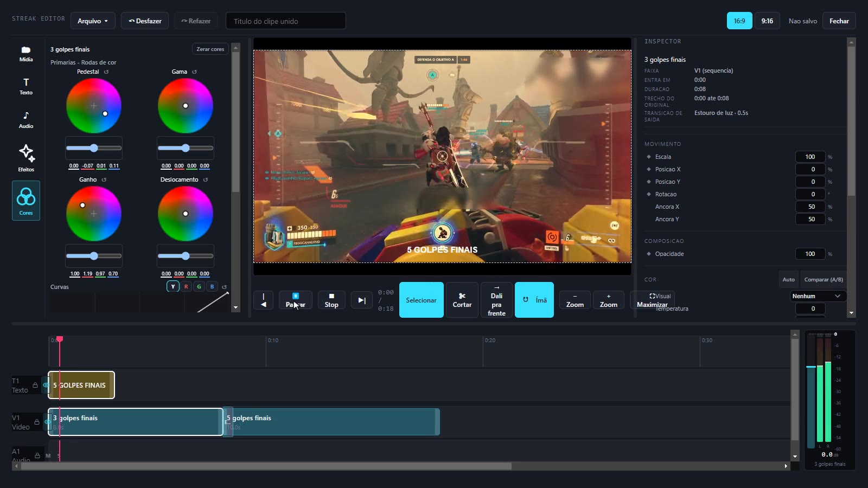
Task: Reset the Curvas curve
Action: coord(224,287)
